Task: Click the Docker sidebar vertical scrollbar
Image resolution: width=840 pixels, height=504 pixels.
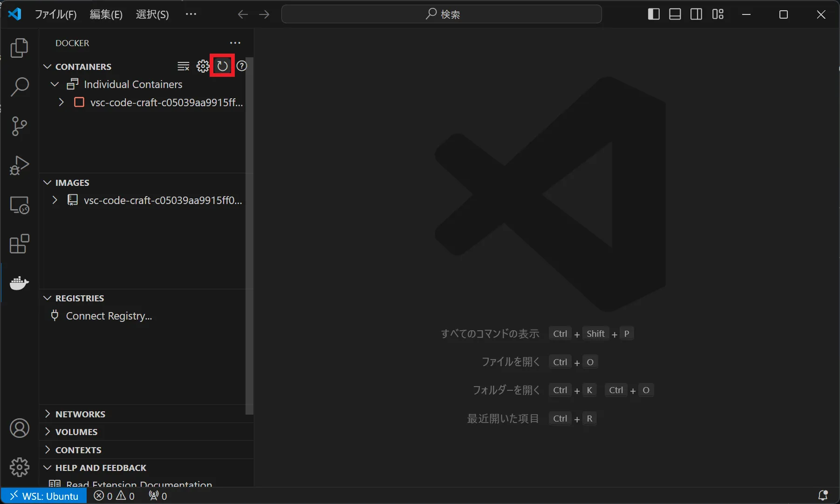Action: click(x=249, y=233)
